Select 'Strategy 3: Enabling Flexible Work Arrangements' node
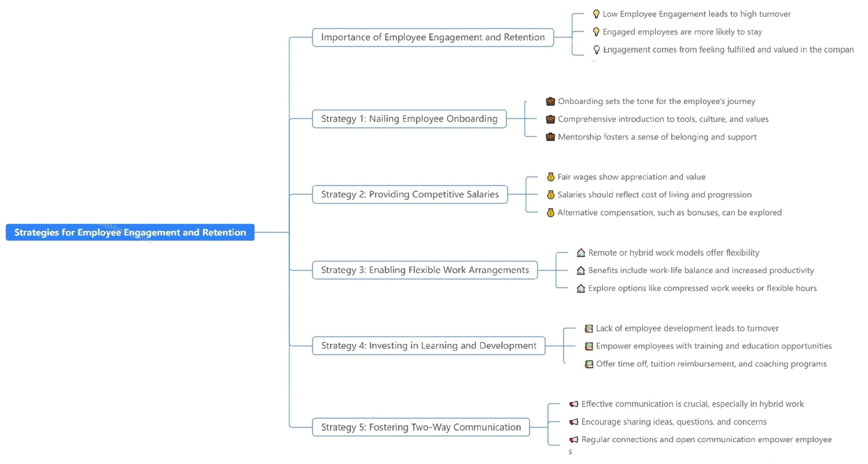Viewport: 868px width, 464px height. coord(425,270)
